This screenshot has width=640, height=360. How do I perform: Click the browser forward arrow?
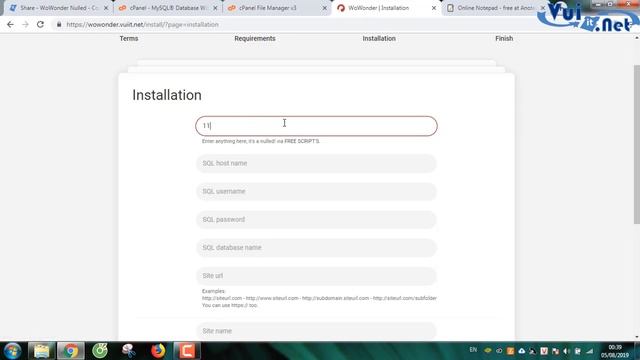(x=25, y=24)
